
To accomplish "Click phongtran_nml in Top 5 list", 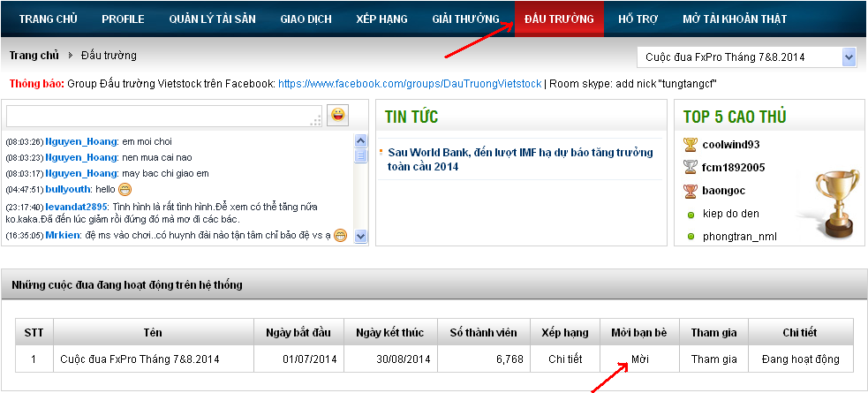I will pos(740,237).
